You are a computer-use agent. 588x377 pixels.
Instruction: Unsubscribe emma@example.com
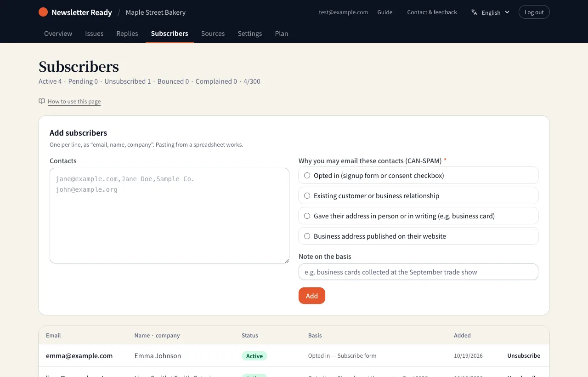pos(524,356)
